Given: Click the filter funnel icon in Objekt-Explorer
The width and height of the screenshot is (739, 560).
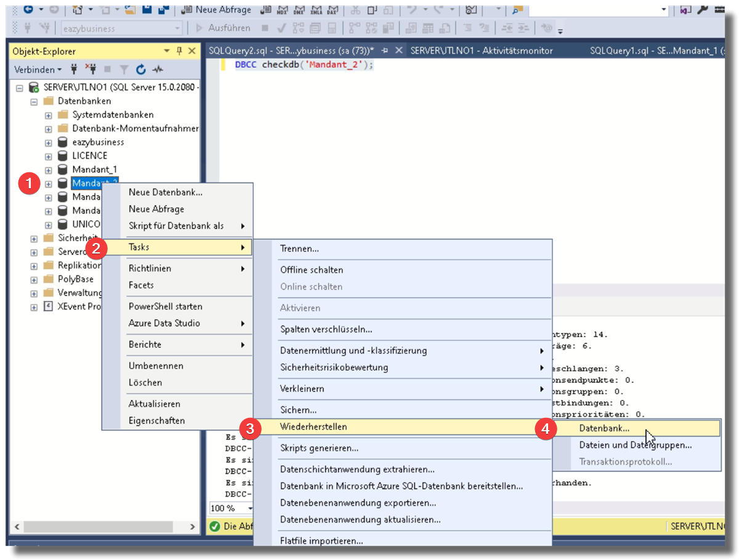Looking at the screenshot, I should pyautogui.click(x=124, y=70).
